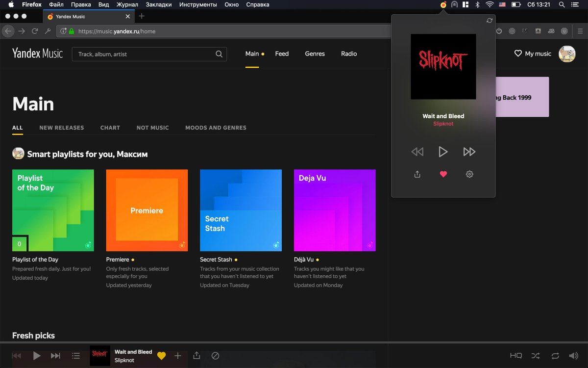The height and width of the screenshot is (368, 588).
Task: Select the ALL filter tab
Action: [x=18, y=128]
